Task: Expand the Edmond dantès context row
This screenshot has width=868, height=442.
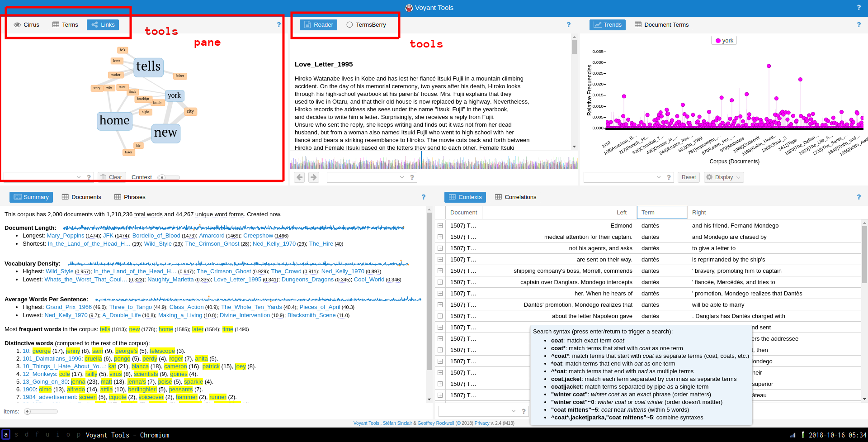Action: [440, 226]
